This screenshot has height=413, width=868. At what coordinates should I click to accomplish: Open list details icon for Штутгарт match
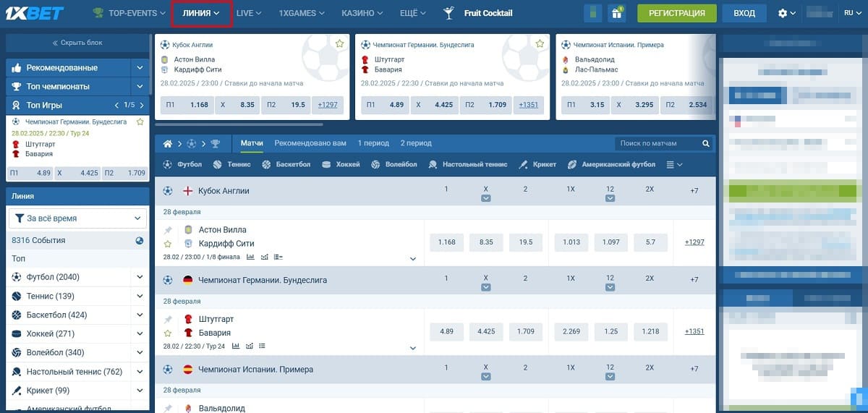pos(262,346)
